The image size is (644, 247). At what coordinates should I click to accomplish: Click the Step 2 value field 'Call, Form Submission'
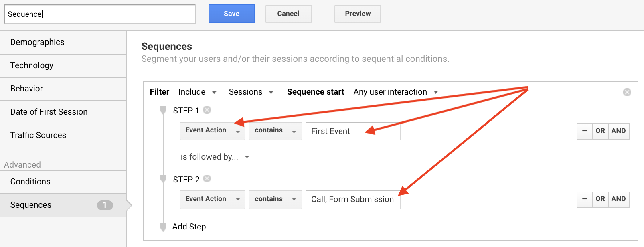pyautogui.click(x=353, y=199)
